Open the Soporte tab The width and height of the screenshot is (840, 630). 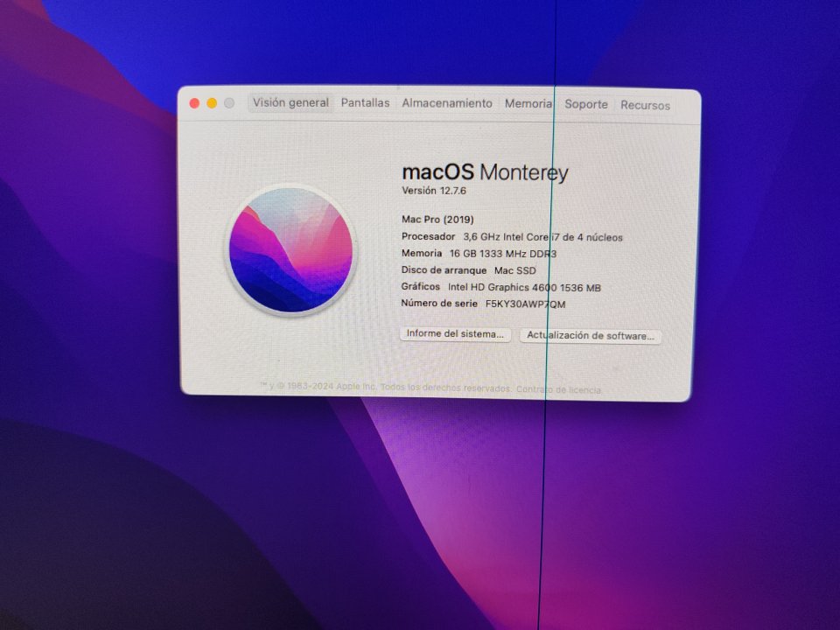(586, 104)
